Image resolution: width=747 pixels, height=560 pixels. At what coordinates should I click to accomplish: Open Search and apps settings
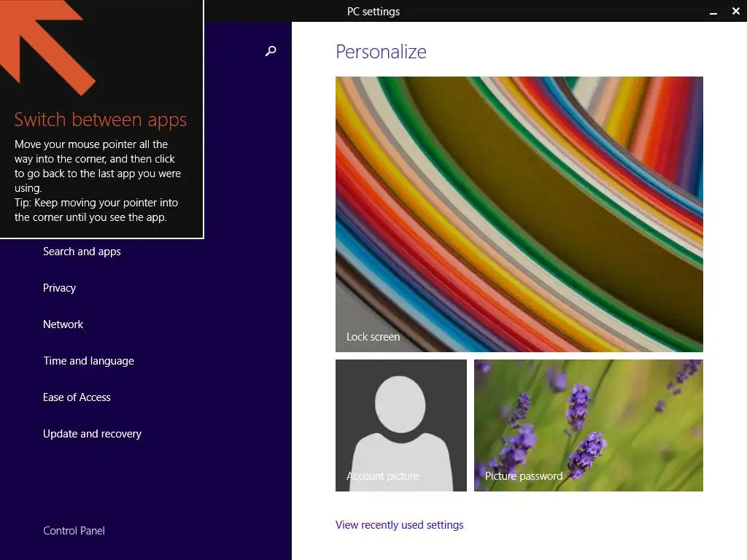82,252
